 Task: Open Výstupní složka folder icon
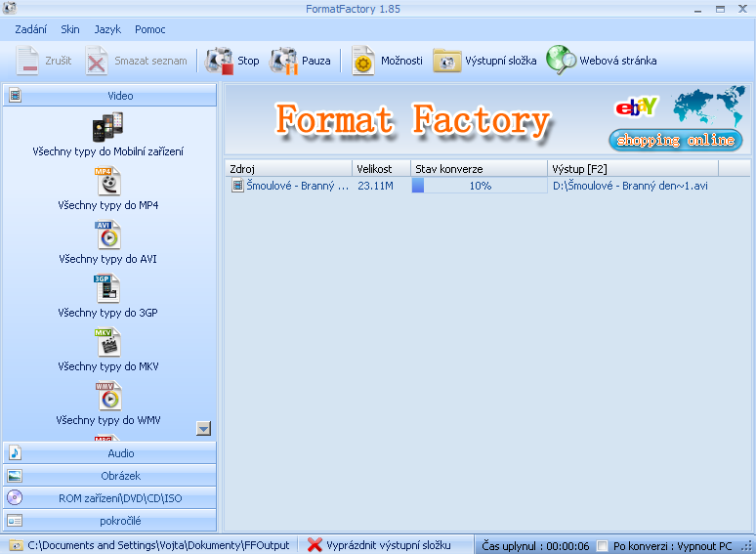(447, 61)
